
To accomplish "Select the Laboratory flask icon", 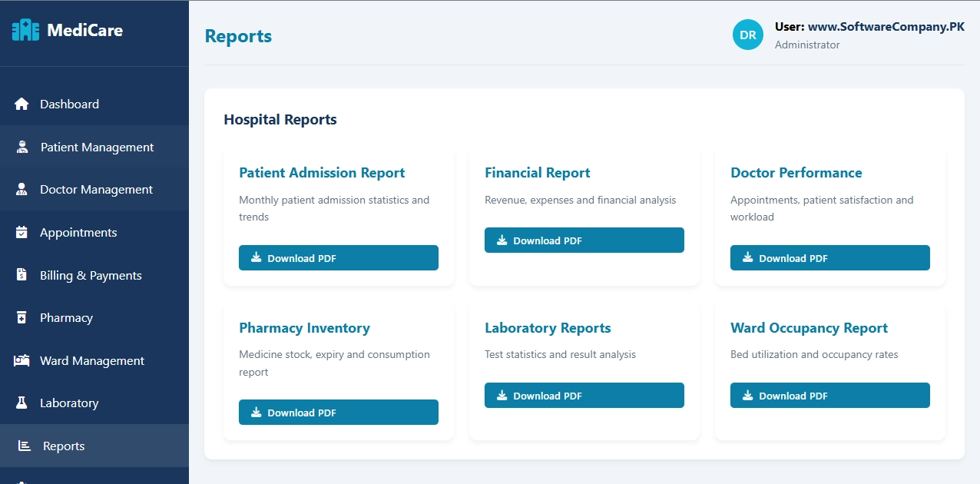I will pyautogui.click(x=21, y=403).
